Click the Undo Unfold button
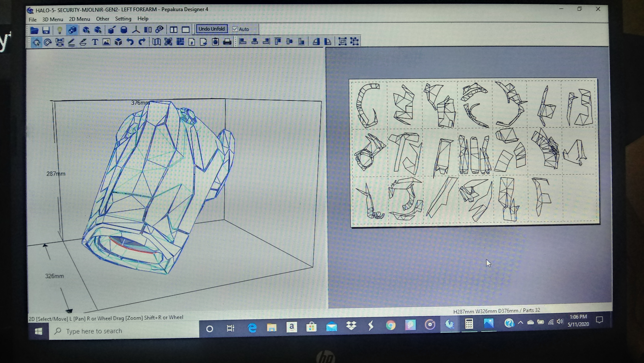 pos(212,29)
